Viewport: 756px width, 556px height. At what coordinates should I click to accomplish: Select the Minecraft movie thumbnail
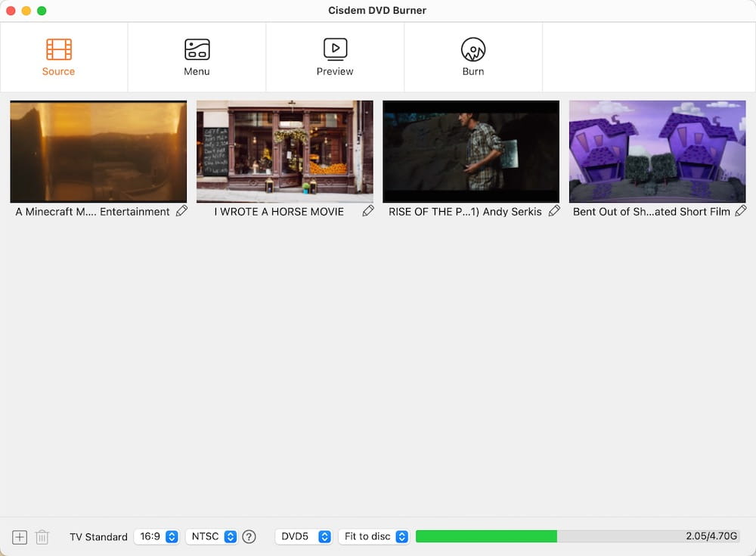[x=98, y=151]
